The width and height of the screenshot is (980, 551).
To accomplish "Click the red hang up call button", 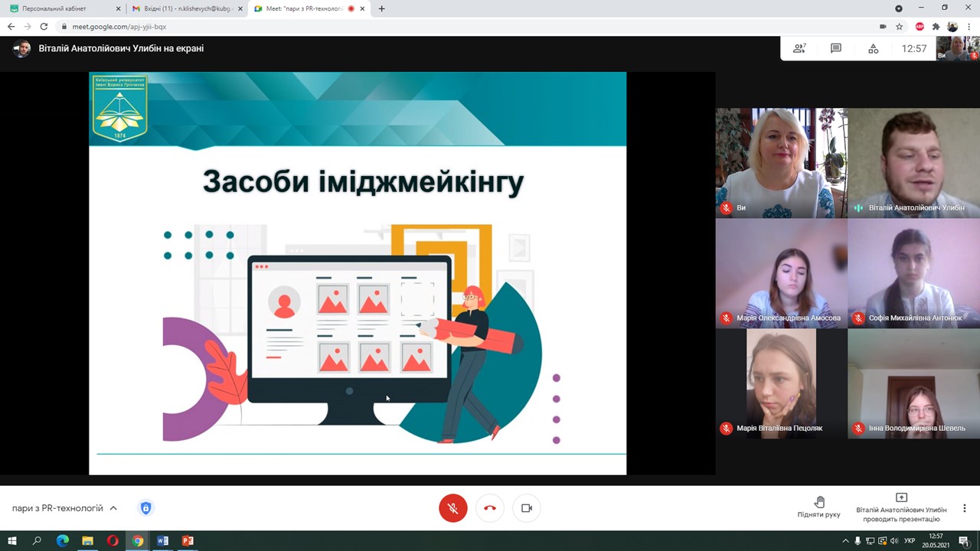I will coord(490,508).
